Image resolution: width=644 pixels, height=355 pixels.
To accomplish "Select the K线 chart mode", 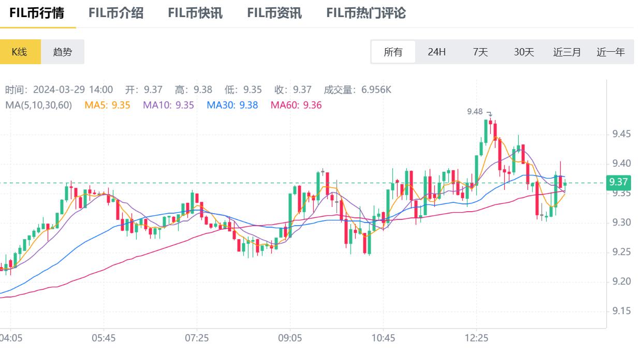I will (x=19, y=52).
